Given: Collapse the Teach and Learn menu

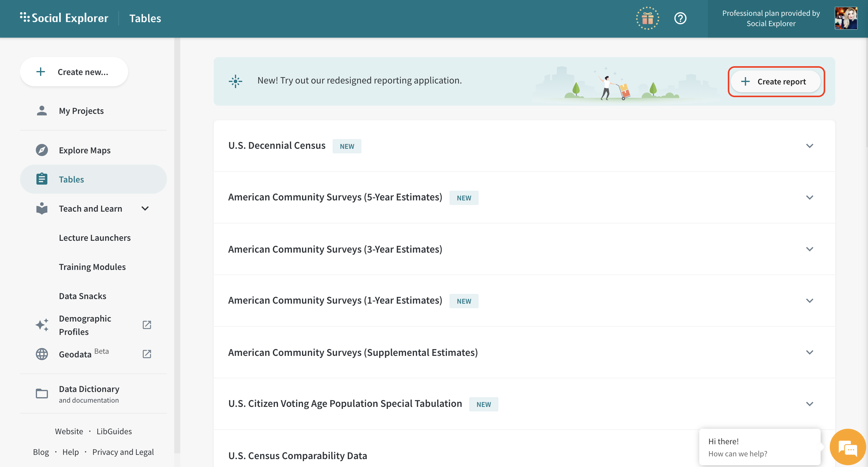Looking at the screenshot, I should coord(145,208).
